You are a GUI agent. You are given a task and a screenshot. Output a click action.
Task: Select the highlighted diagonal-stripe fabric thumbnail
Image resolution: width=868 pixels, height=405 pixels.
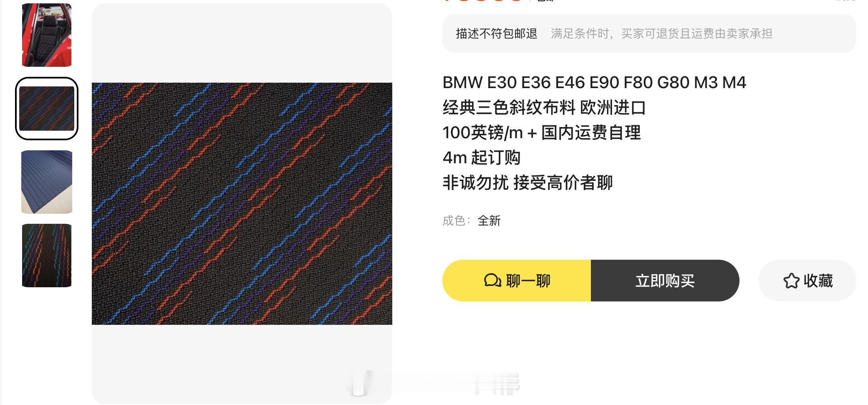[47, 109]
